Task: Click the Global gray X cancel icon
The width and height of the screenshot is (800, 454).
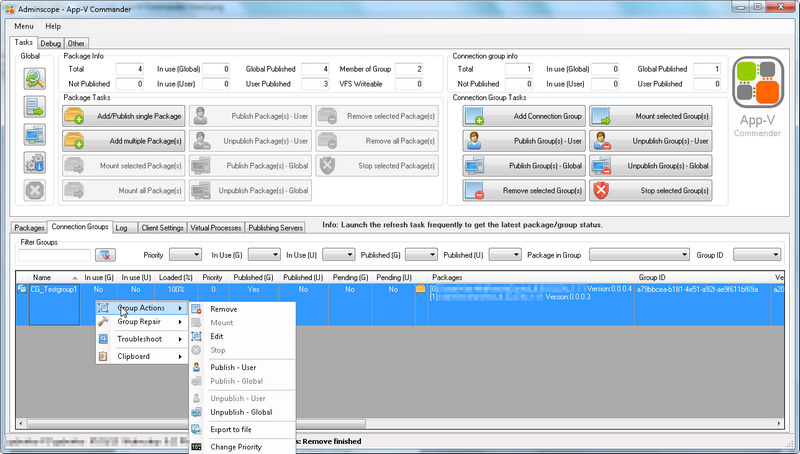Action: pyautogui.click(x=35, y=191)
